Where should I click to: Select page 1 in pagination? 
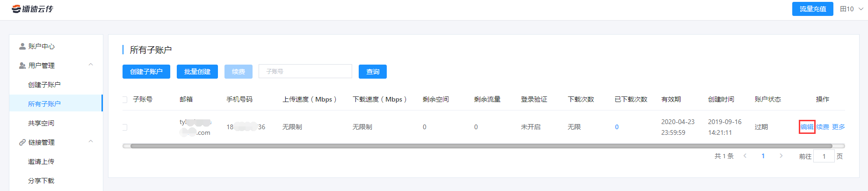click(x=763, y=156)
